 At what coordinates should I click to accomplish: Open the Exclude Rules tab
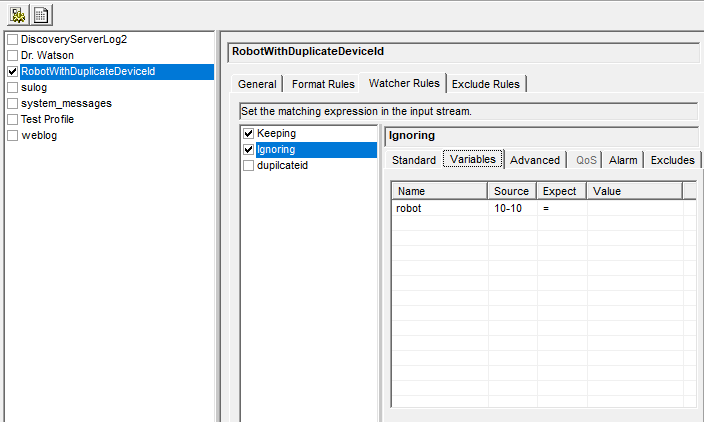(x=485, y=84)
